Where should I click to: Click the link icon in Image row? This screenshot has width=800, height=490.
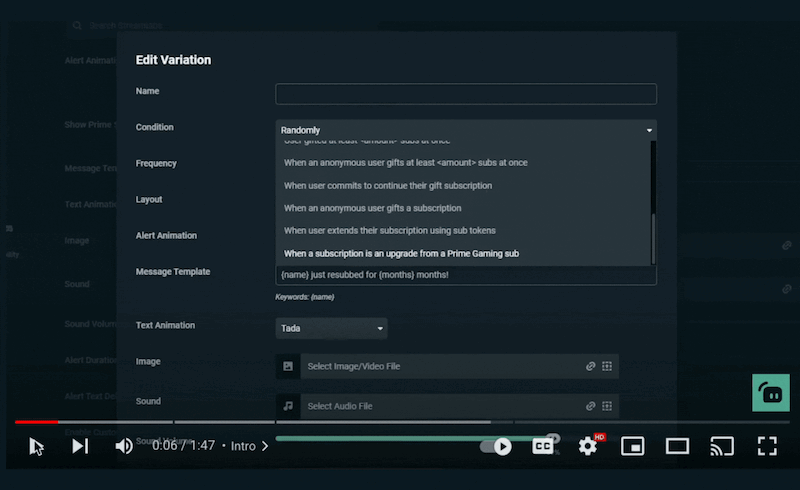(x=590, y=366)
